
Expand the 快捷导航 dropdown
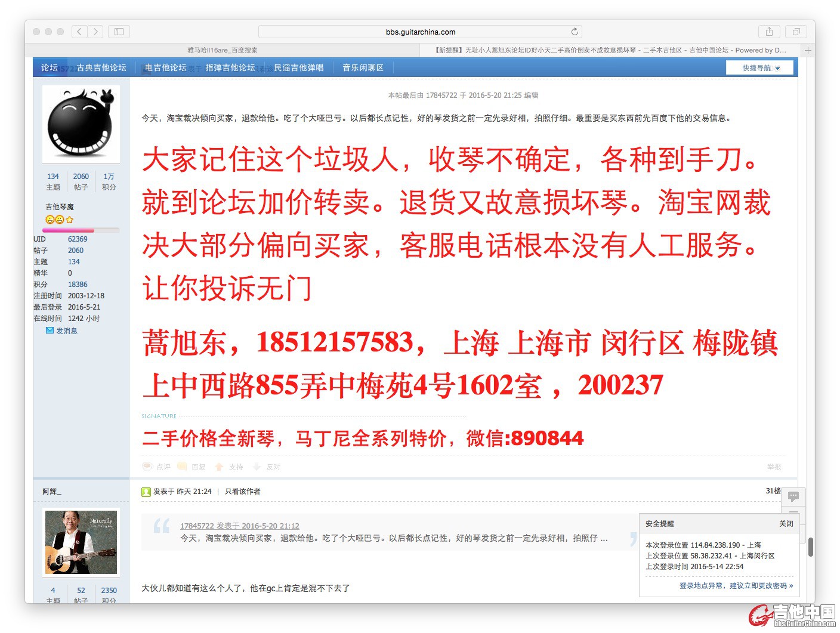[x=759, y=68]
